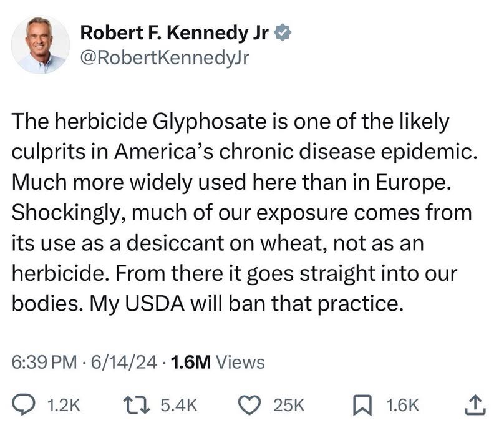Click the 5.4K reposts count
Image resolution: width=499 pixels, height=448 pixels.
(x=179, y=406)
